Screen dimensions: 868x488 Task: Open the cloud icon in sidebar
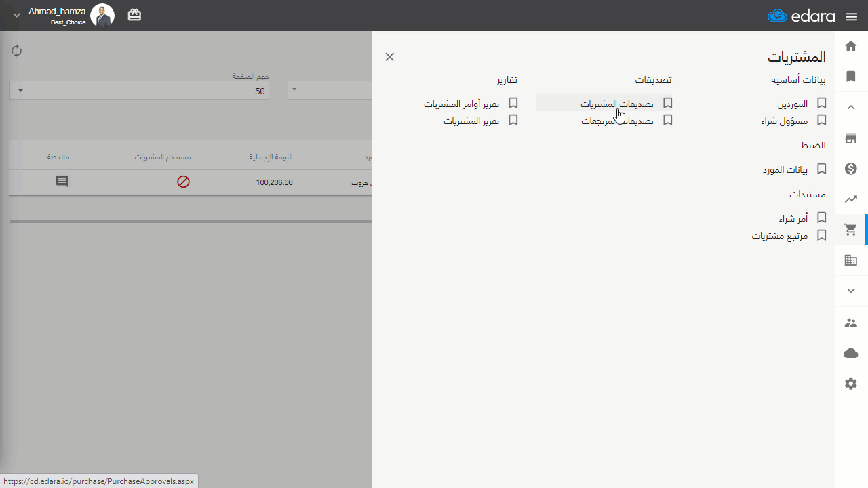coord(851,353)
